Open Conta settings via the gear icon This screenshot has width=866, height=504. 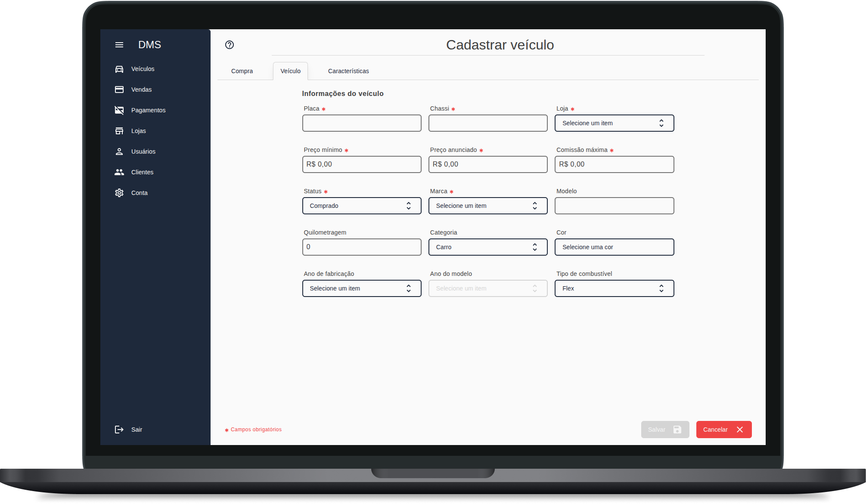(119, 193)
